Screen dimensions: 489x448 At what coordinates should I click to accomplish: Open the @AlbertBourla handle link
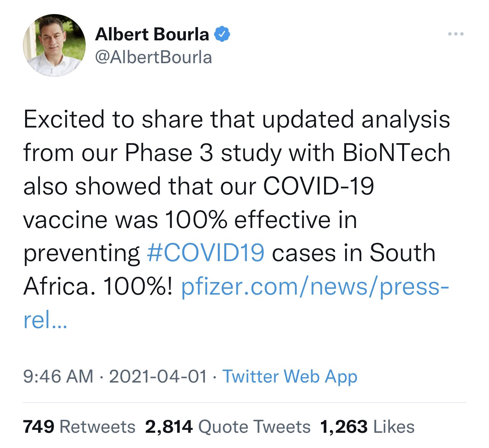click(153, 57)
